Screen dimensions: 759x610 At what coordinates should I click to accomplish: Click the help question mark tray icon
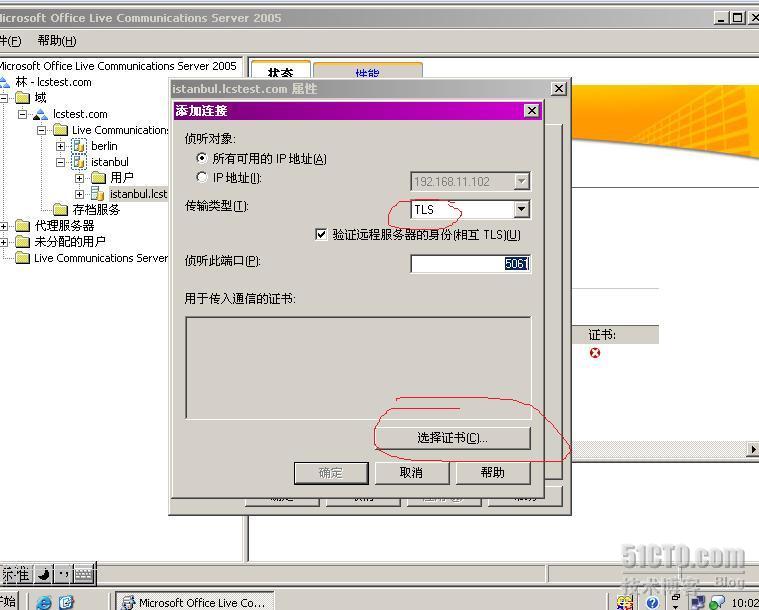[653, 602]
